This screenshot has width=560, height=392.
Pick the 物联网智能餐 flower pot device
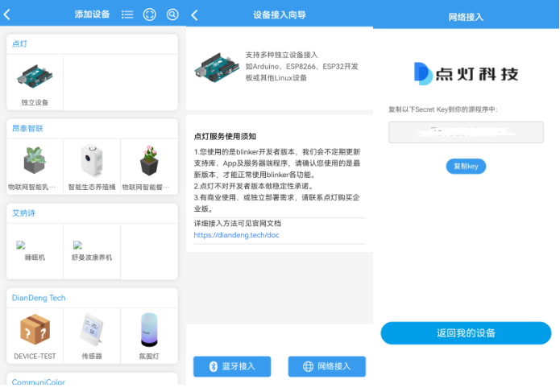coord(148,167)
